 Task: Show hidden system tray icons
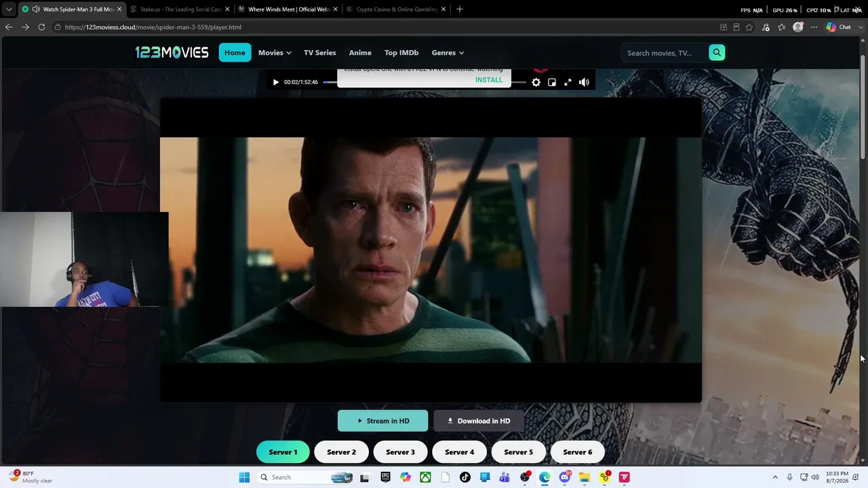[x=775, y=477]
